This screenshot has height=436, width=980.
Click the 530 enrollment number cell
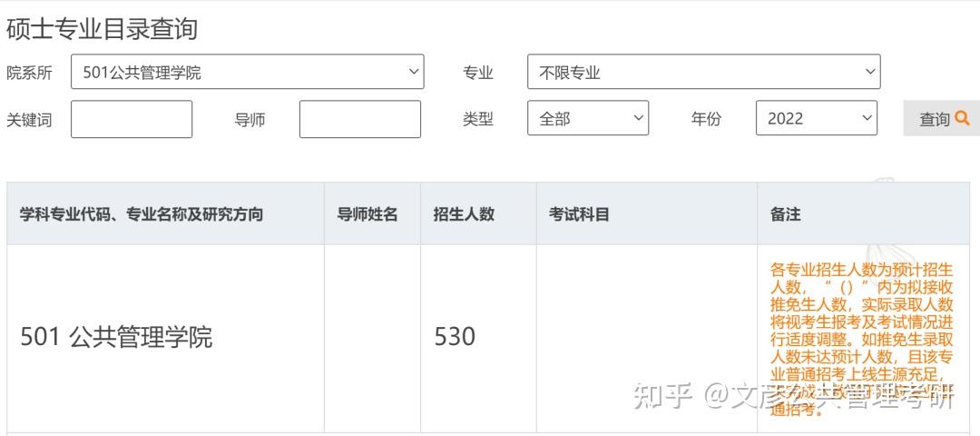coord(455,337)
